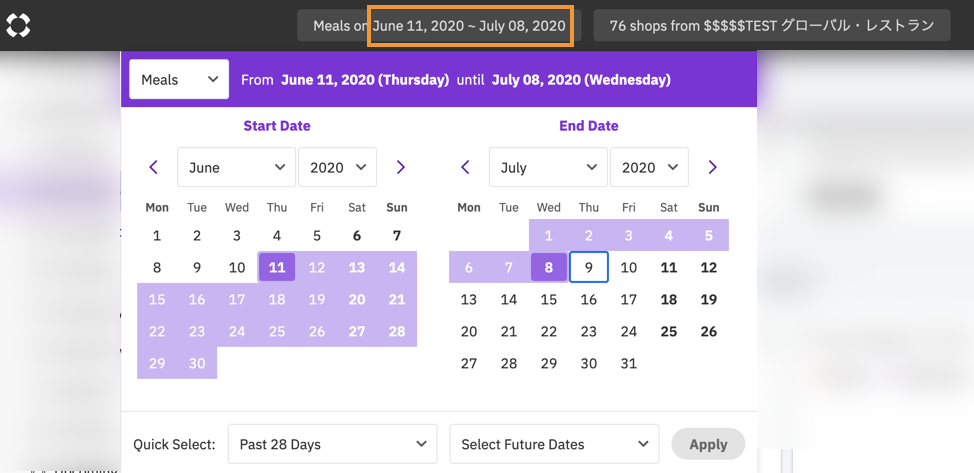974x473 pixels.
Task: Expand the Past 28 Days quick select
Action: (x=332, y=444)
